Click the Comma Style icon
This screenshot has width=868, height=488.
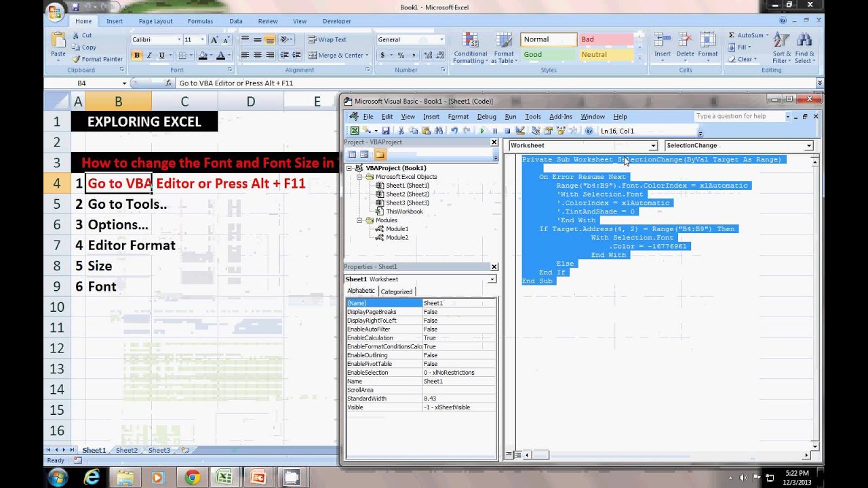(x=412, y=56)
